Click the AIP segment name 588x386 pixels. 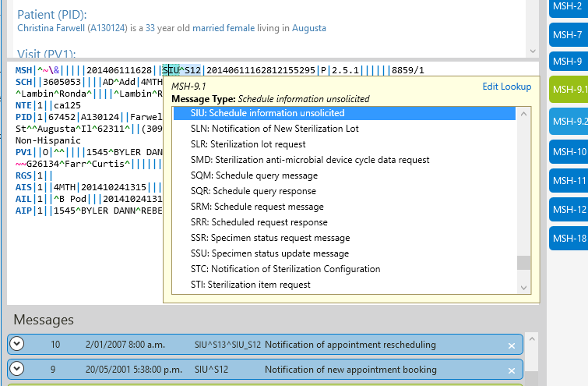(23, 211)
